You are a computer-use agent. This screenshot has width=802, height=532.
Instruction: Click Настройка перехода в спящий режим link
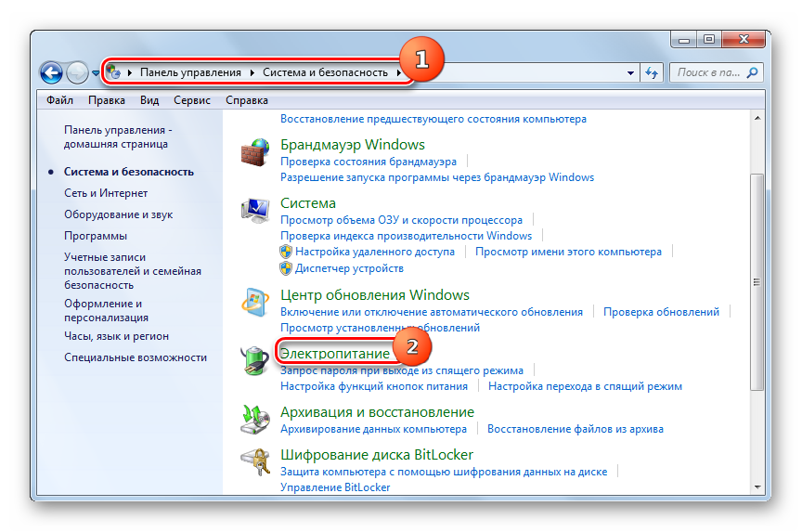pyautogui.click(x=585, y=386)
